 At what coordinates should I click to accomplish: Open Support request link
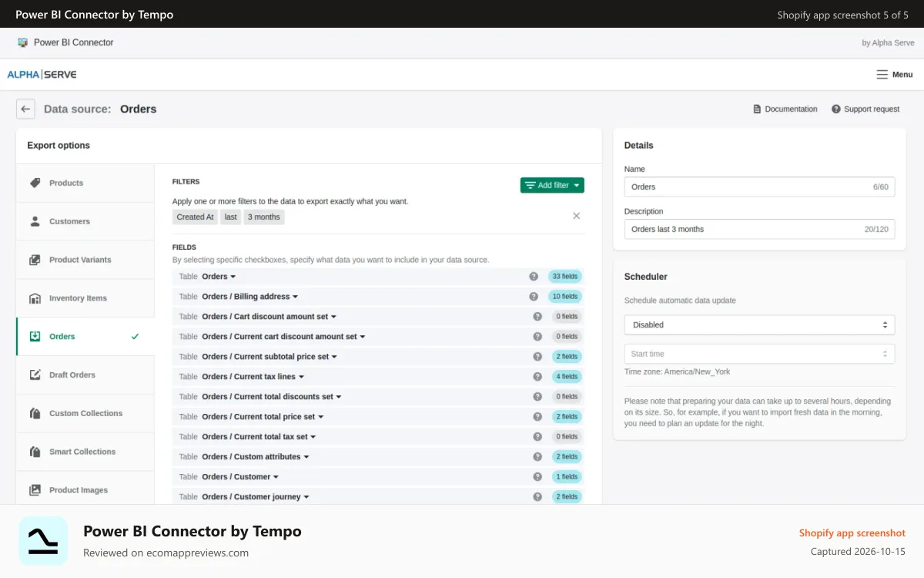pos(865,109)
